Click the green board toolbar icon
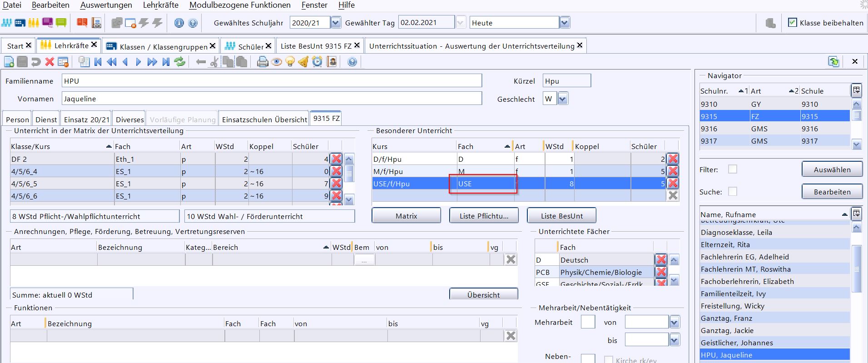This screenshot has width=868, height=363. tap(61, 23)
